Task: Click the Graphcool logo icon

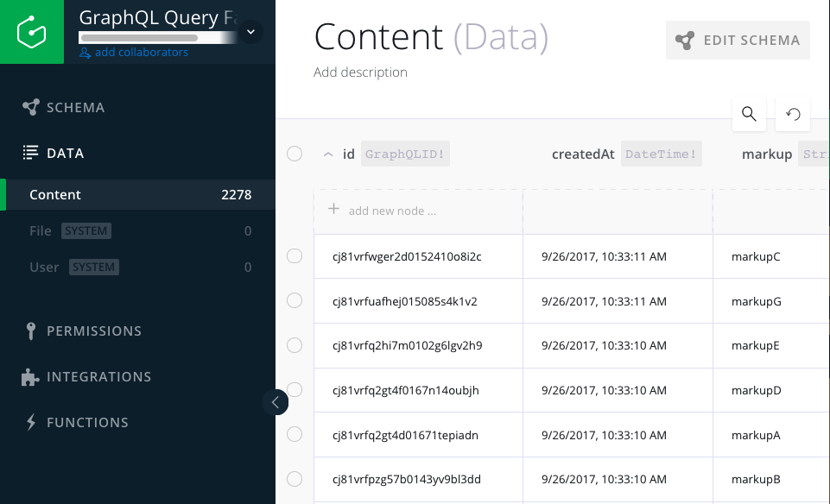Action: tap(32, 32)
